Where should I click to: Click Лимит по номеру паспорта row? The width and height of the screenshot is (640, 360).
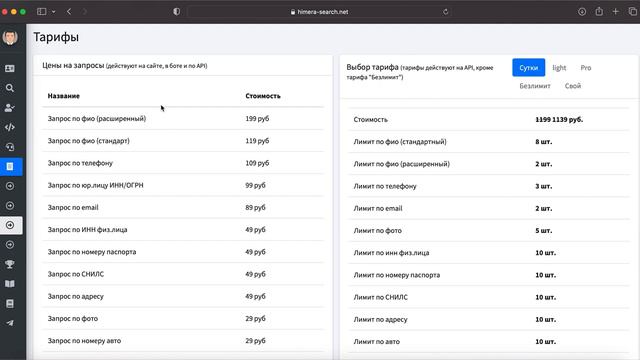coord(489,275)
